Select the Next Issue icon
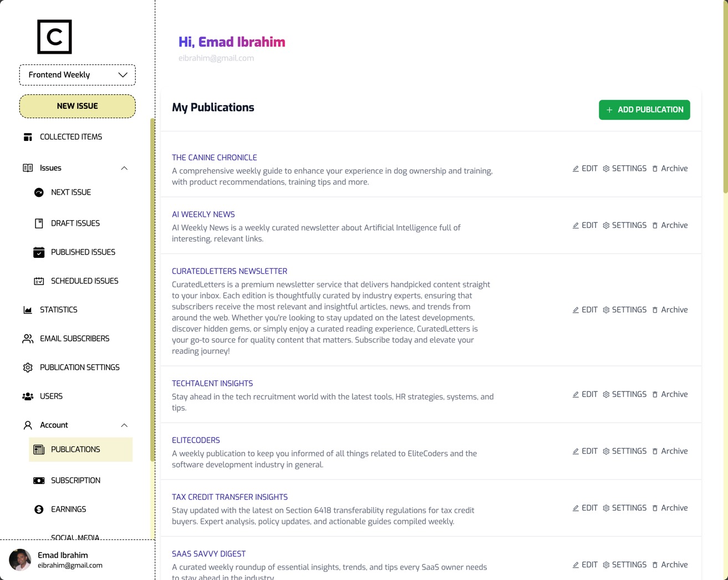728x580 pixels. (39, 192)
